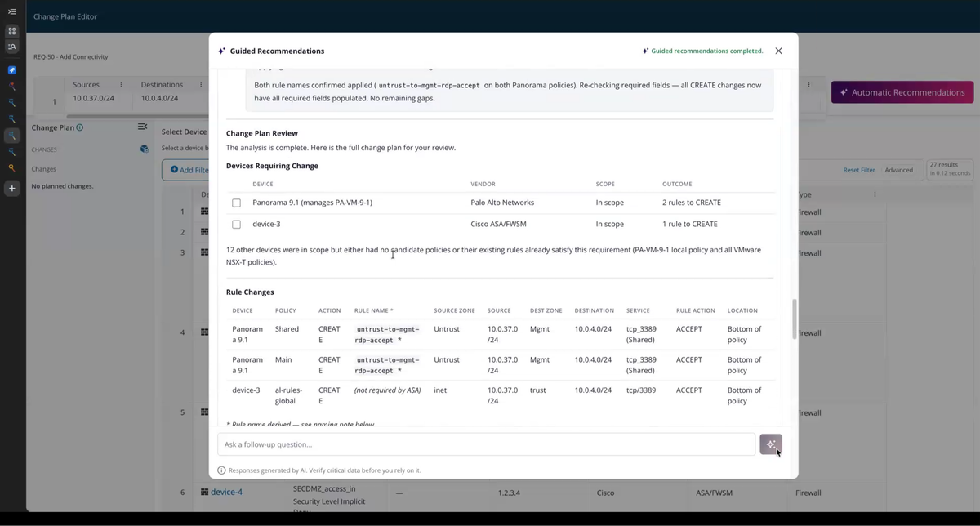Click the DEST ZONE column header
The width and height of the screenshot is (980, 526).
(546, 310)
